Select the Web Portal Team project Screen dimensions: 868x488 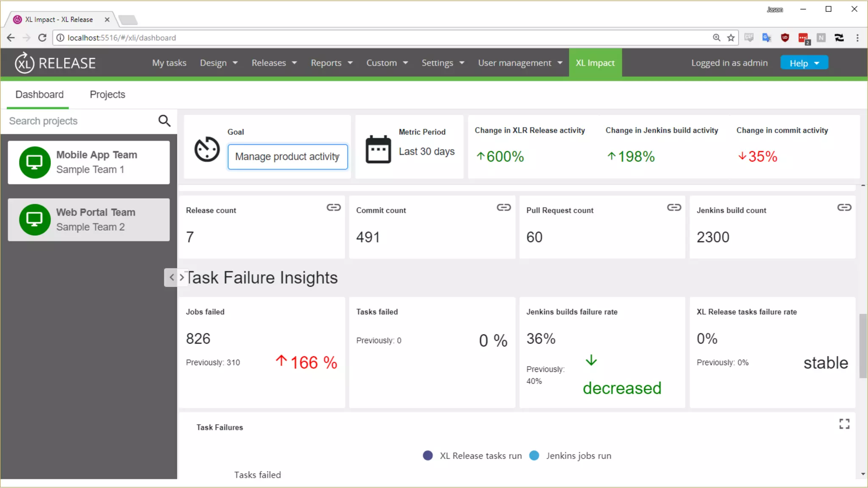(89, 220)
